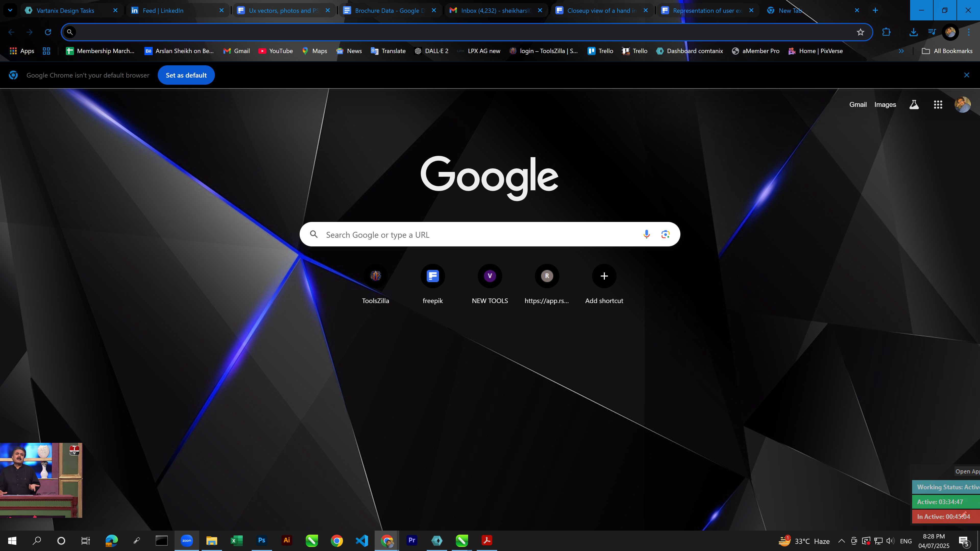Open Arslan Sheikh on Behance bookmark
The width and height of the screenshot is (980, 551).
pyautogui.click(x=179, y=51)
